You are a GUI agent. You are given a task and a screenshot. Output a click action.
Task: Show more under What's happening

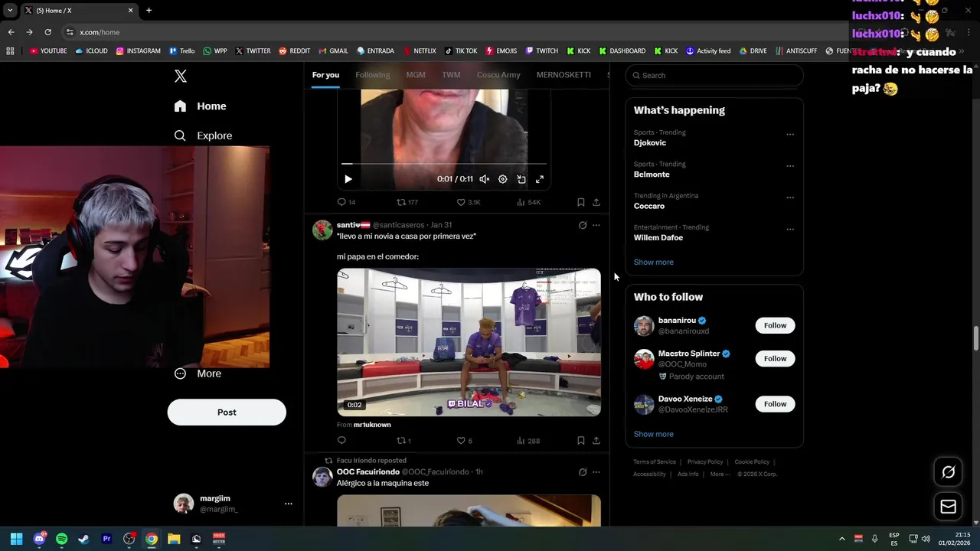pyautogui.click(x=654, y=262)
